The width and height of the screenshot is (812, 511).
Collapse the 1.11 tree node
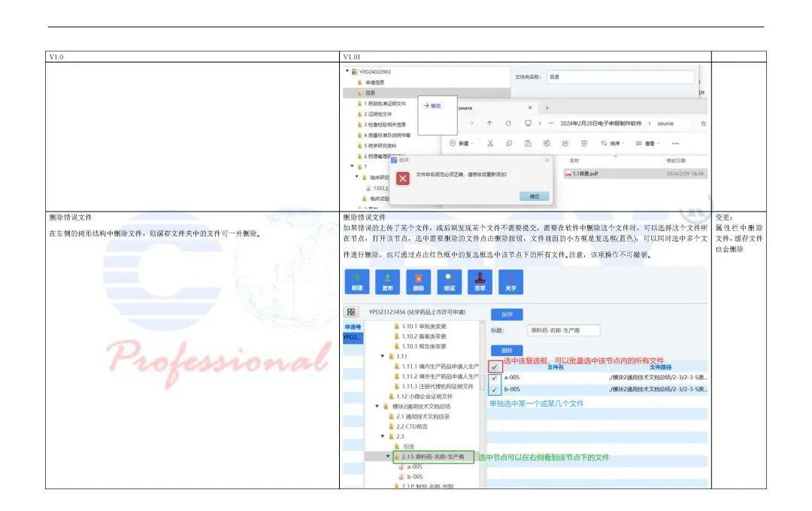tap(382, 356)
